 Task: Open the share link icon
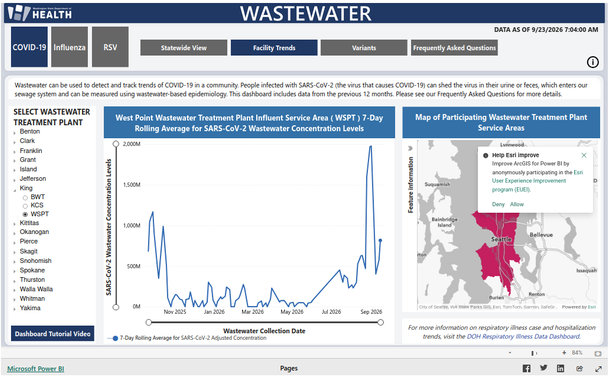579,368
